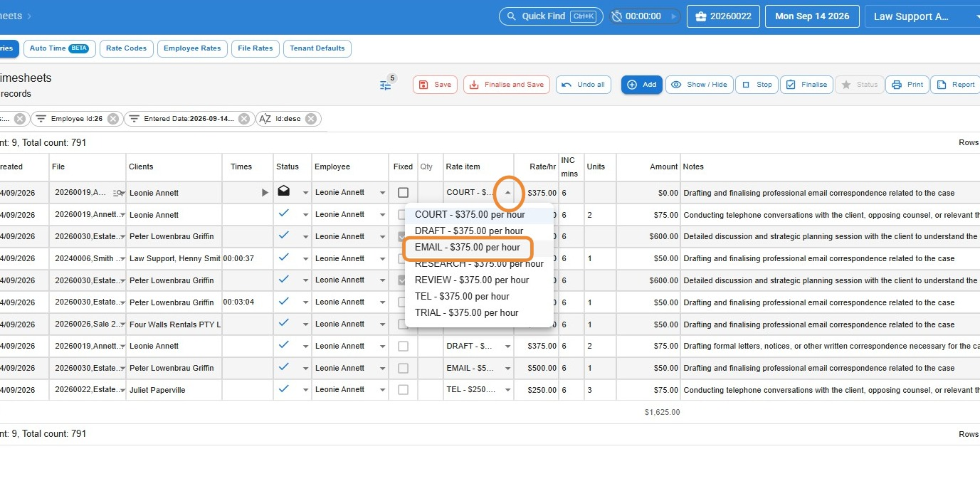Switch to the Rate Codes tab
The height and width of the screenshot is (486, 980).
[126, 48]
